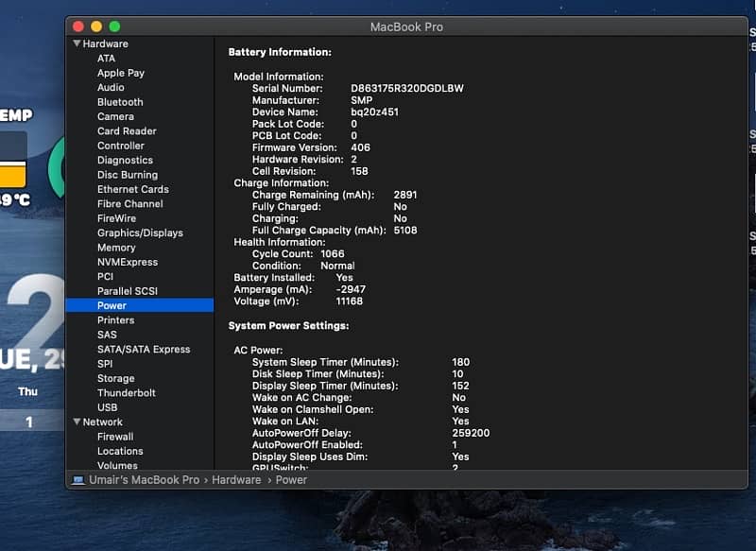The height and width of the screenshot is (551, 756).
Task: Click Power in the path bar
Action: pos(291,480)
